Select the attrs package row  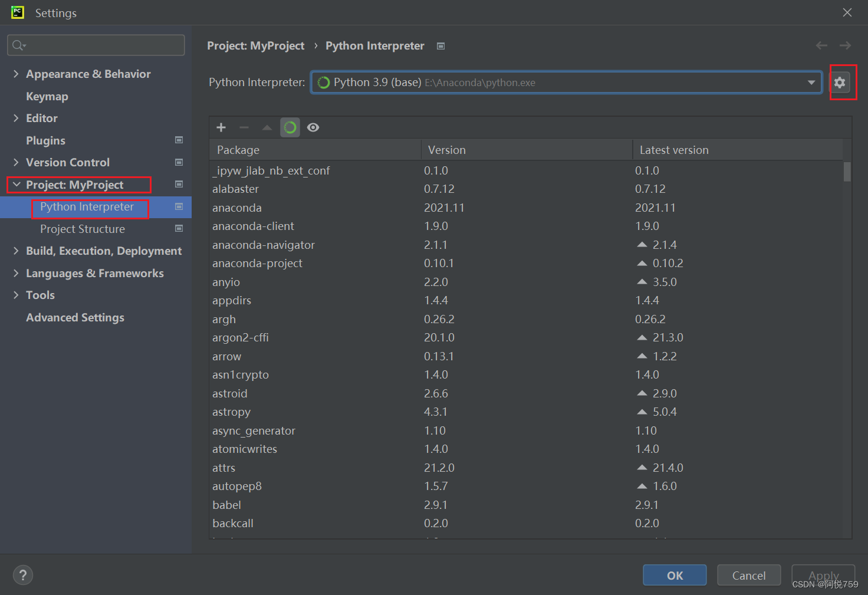[527, 468]
